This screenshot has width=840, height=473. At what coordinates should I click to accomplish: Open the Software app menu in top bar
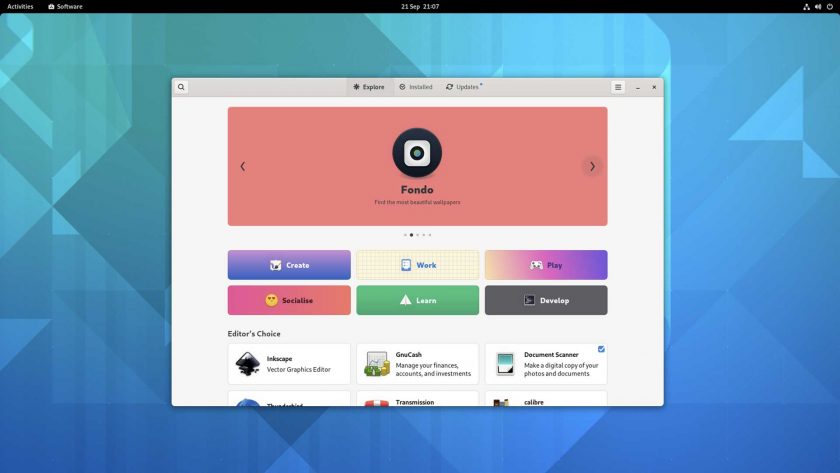[65, 6]
